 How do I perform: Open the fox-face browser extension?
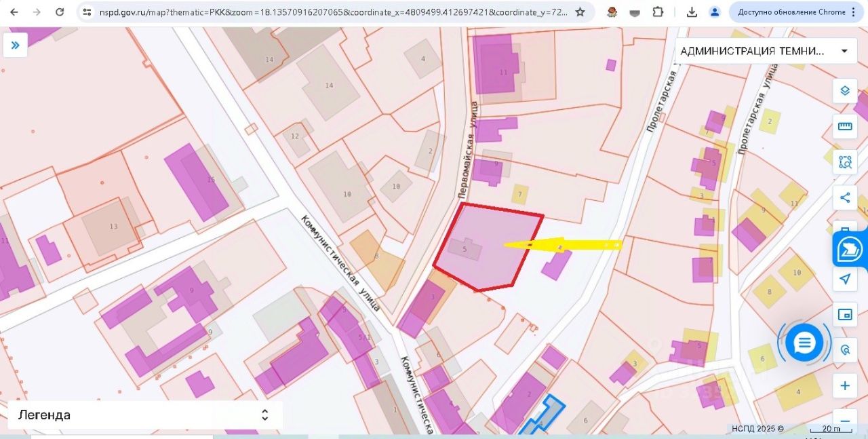[x=612, y=12]
